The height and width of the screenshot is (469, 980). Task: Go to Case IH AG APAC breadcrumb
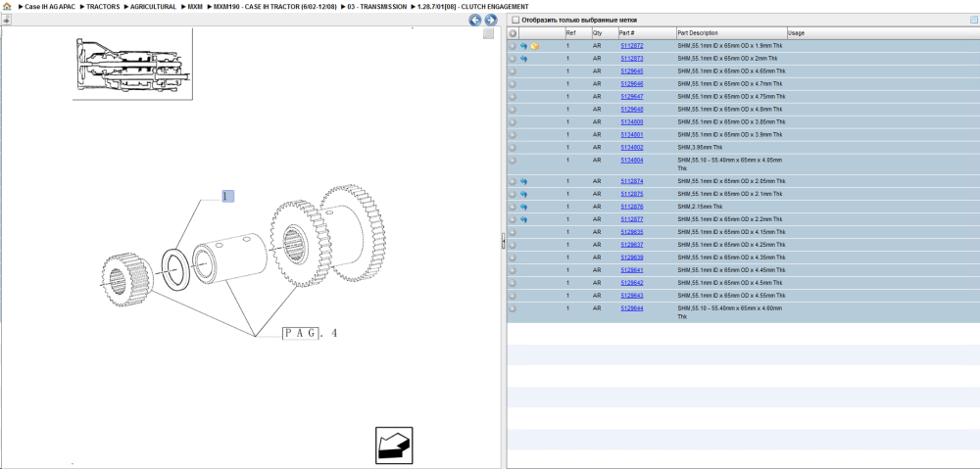pos(50,6)
